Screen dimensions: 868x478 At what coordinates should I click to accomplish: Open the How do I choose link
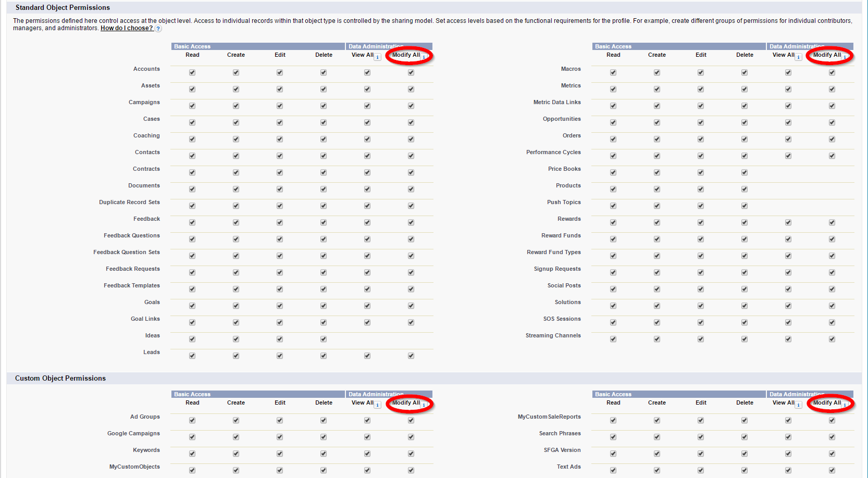click(127, 28)
